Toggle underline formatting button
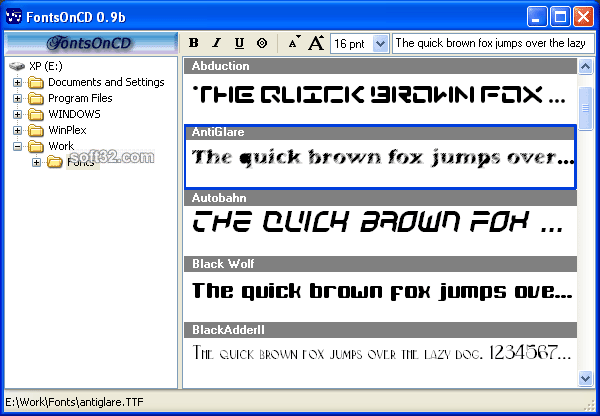The image size is (600, 416). [239, 43]
